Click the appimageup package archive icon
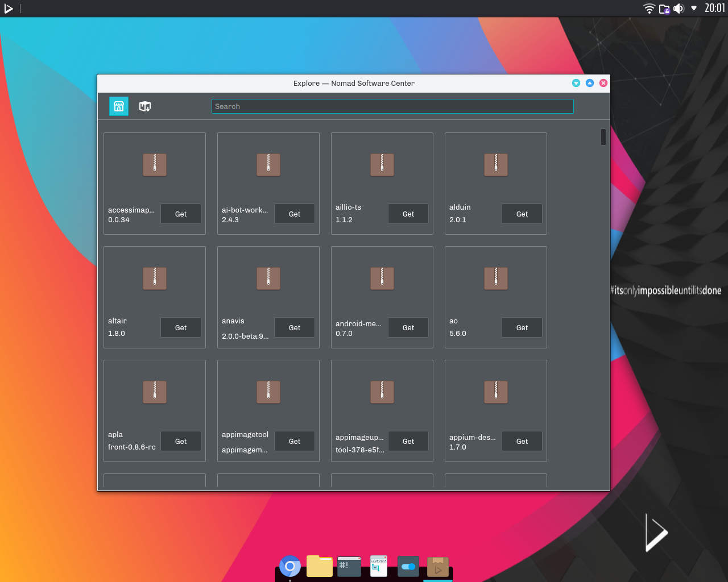This screenshot has height=582, width=728. click(x=382, y=392)
